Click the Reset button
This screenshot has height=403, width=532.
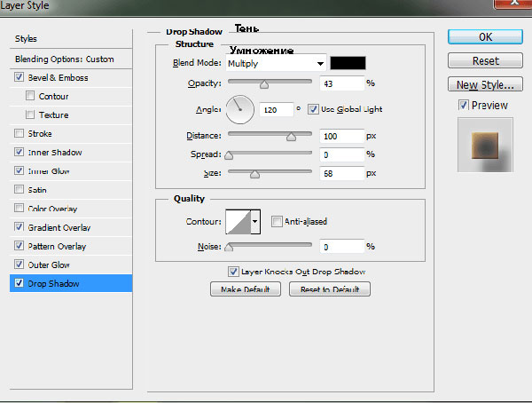pyautogui.click(x=485, y=60)
